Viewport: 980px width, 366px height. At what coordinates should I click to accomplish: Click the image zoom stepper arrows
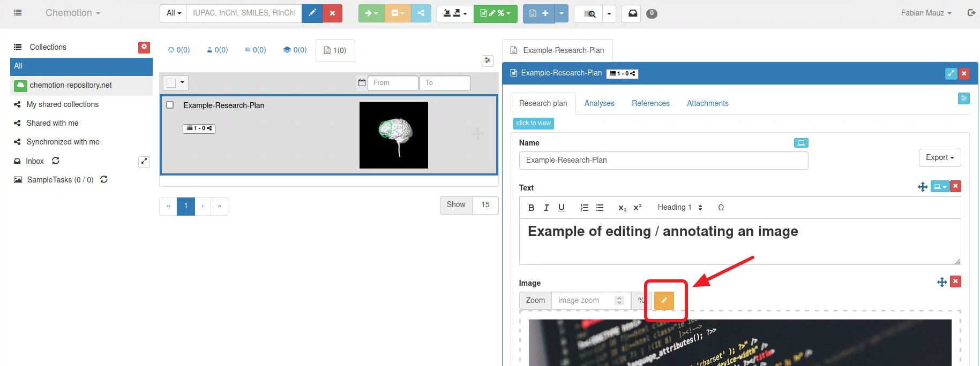(619, 301)
